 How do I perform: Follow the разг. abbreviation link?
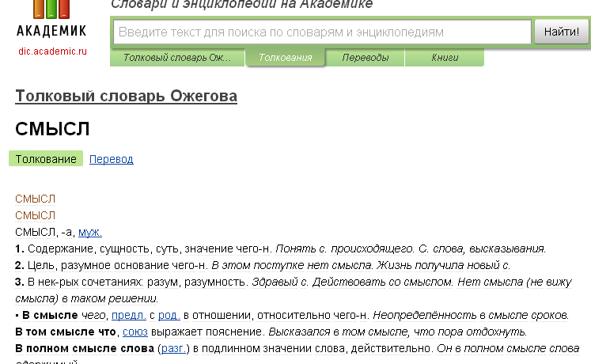[x=173, y=348]
